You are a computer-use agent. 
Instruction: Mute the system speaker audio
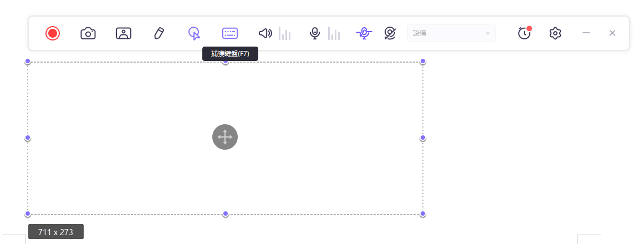[265, 33]
